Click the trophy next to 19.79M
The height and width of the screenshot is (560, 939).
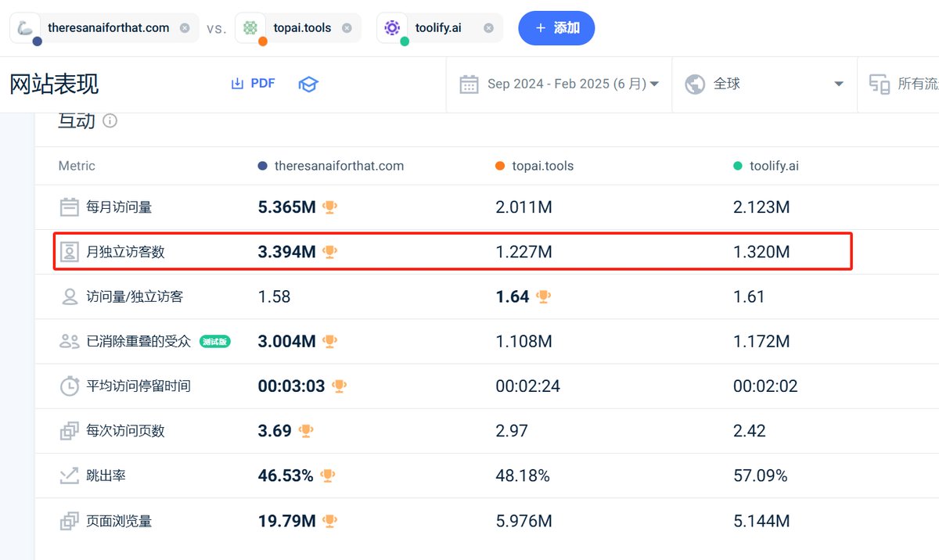(x=330, y=520)
